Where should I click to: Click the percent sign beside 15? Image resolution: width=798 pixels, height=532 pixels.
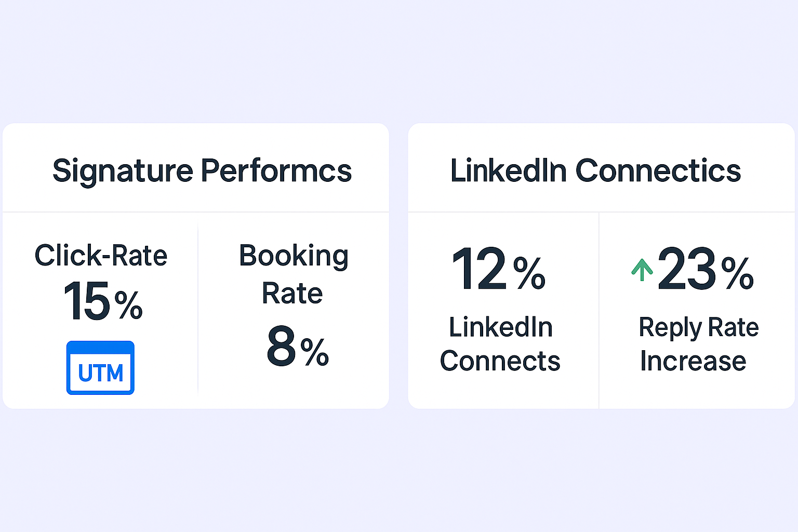(128, 305)
